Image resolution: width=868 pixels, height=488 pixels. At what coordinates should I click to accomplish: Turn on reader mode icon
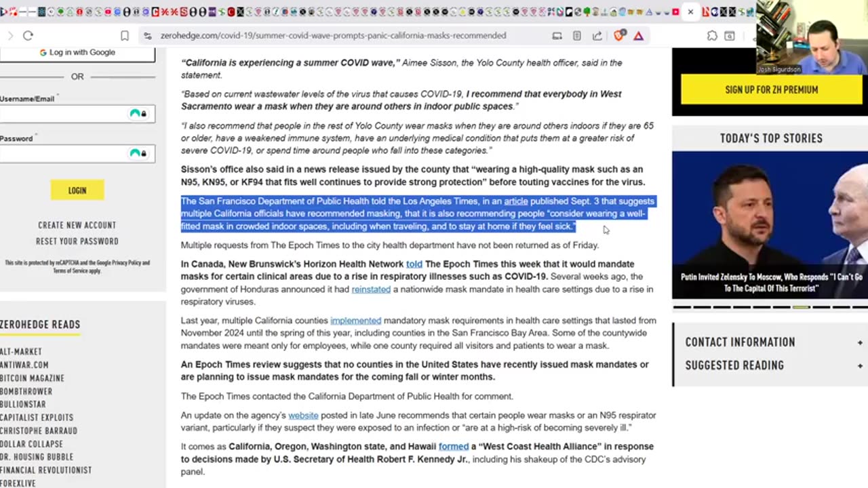tap(576, 36)
